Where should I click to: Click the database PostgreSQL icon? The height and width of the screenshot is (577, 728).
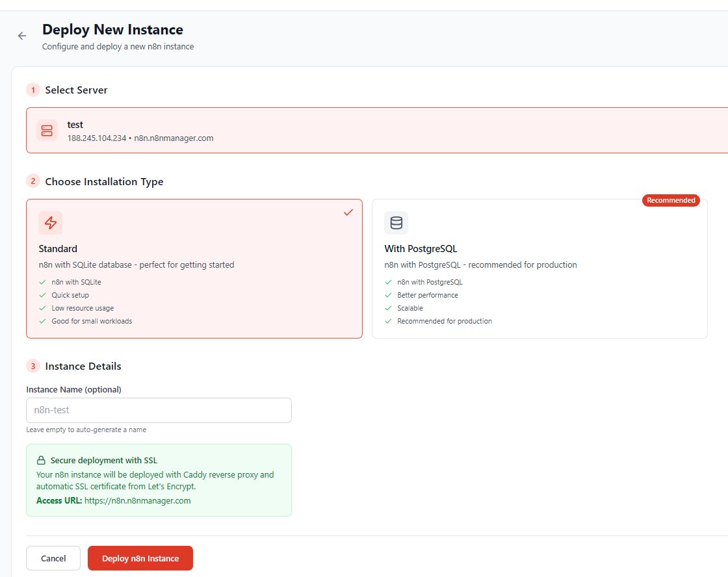[x=396, y=223]
